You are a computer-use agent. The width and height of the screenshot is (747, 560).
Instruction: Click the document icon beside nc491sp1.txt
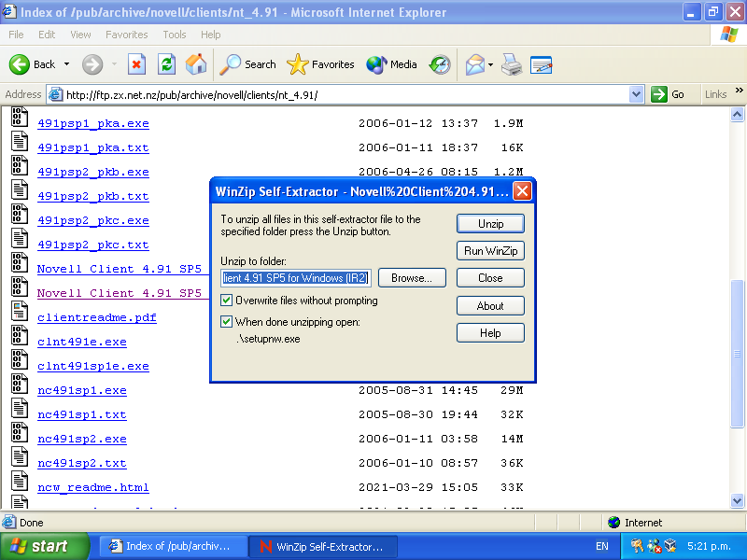tap(20, 409)
